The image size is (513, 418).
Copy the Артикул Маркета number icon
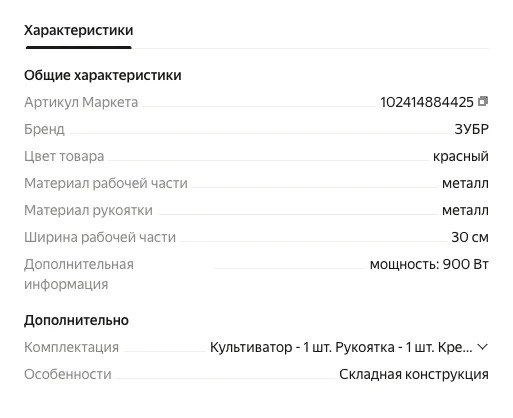[x=483, y=101]
